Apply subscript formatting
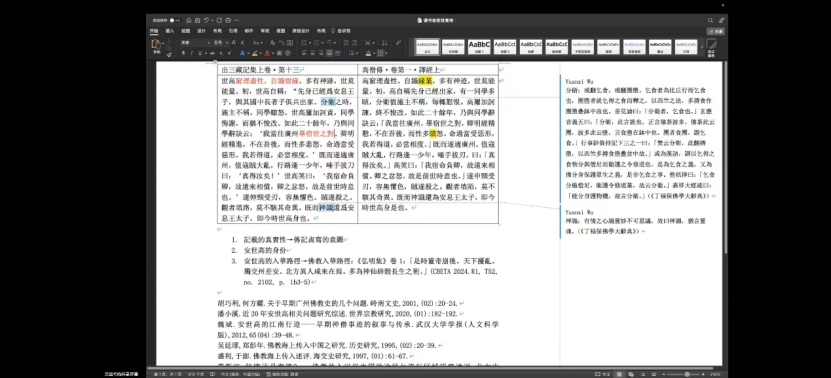The height and width of the screenshot is (378, 831). [x=222, y=53]
